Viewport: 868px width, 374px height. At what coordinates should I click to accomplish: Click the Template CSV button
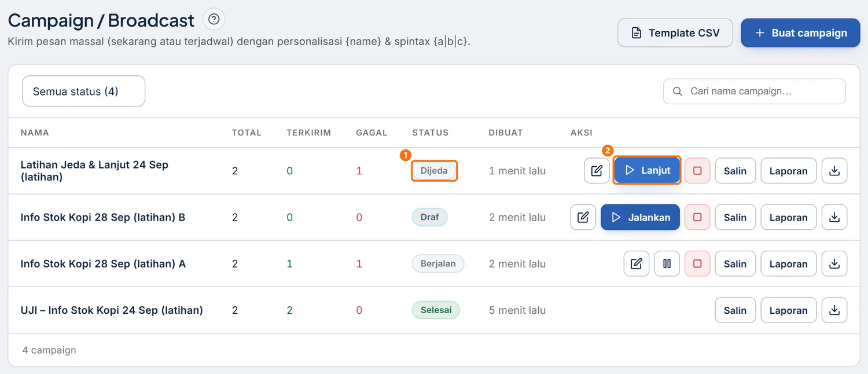click(675, 33)
